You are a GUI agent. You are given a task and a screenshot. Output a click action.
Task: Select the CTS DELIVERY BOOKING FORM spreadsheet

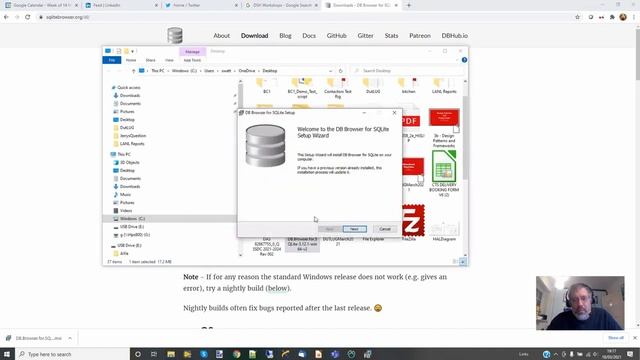444,173
